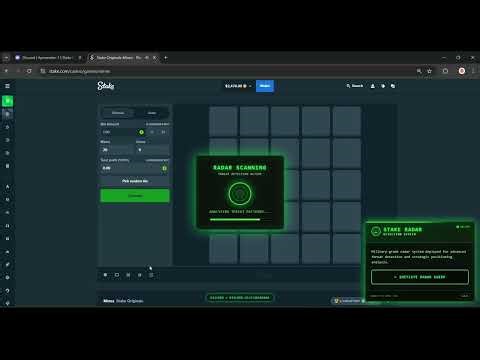
Task: Reload the page with the browser refresh icon
Action: coord(29,71)
